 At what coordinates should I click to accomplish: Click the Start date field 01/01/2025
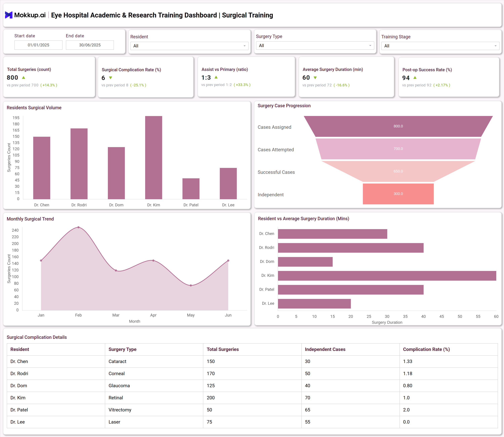pyautogui.click(x=38, y=45)
